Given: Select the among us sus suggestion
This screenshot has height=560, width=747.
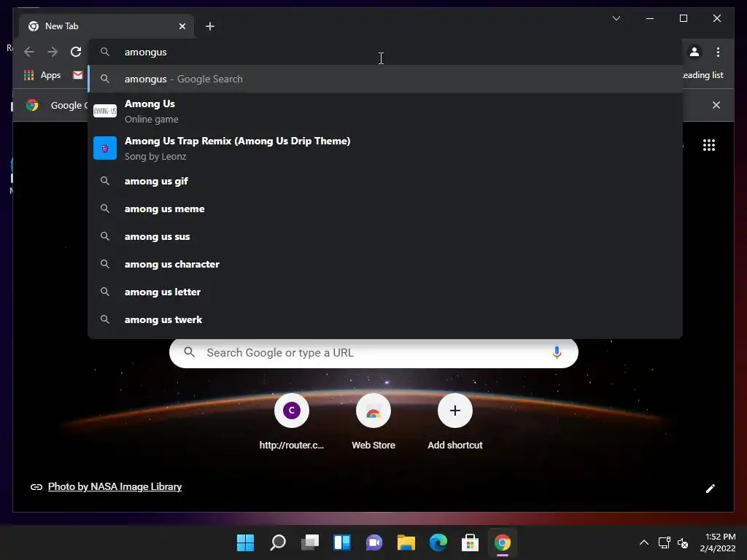Looking at the screenshot, I should (385, 236).
